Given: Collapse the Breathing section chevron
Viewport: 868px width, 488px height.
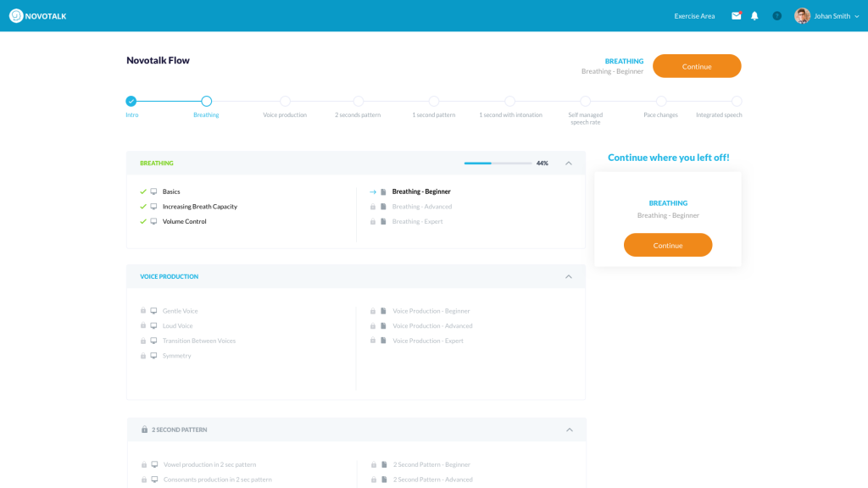Looking at the screenshot, I should [569, 163].
